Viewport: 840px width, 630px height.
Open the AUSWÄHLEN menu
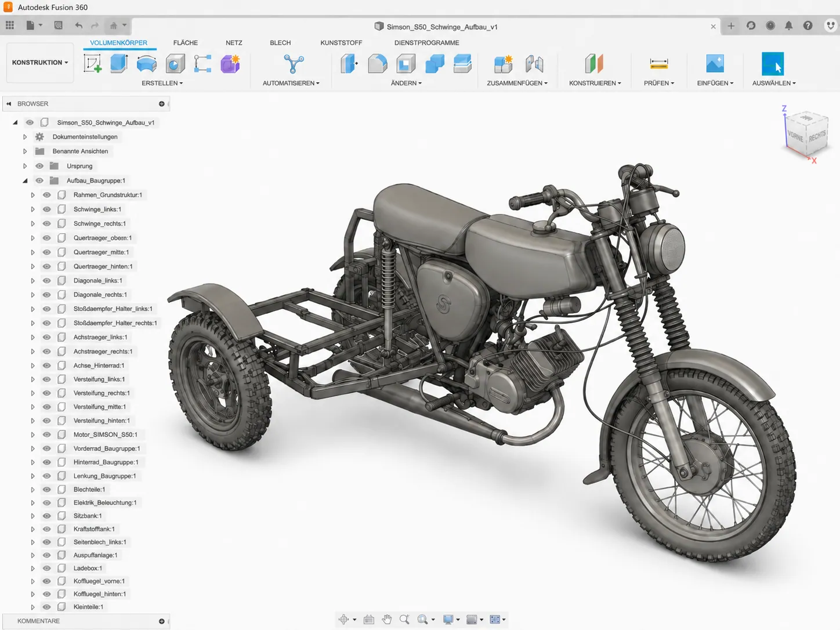coord(774,83)
